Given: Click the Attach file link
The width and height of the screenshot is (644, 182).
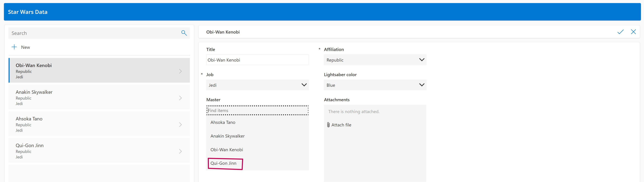Looking at the screenshot, I should (x=341, y=125).
